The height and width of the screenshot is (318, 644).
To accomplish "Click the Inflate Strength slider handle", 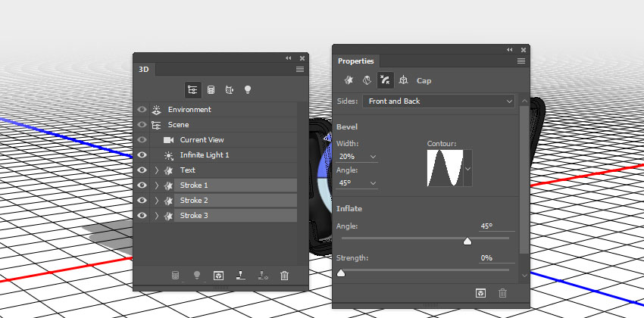I will tap(341, 273).
